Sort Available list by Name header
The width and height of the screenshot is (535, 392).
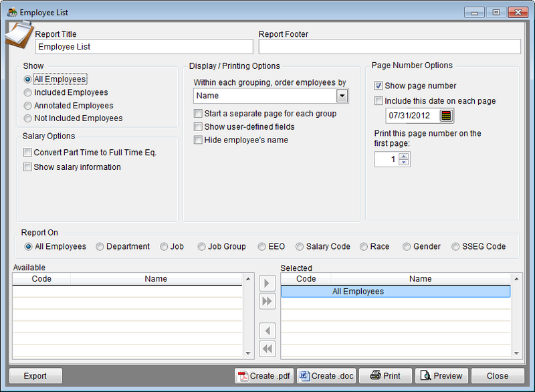click(x=156, y=279)
